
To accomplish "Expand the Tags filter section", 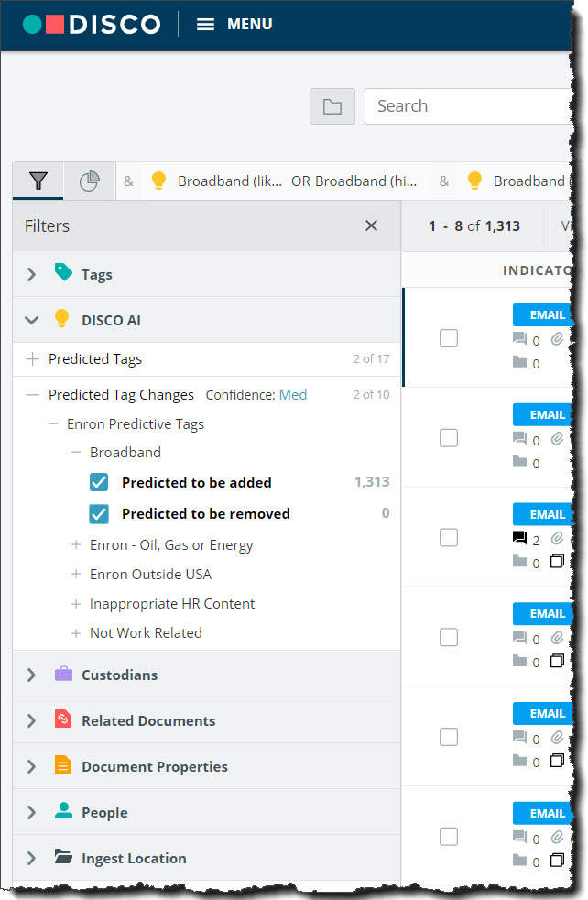I will (x=30, y=273).
